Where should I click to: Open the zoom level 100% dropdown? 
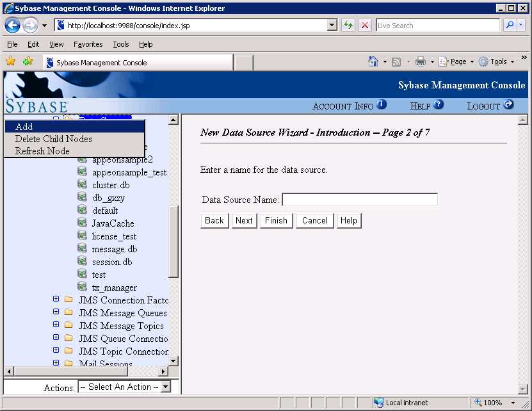pyautogui.click(x=513, y=403)
